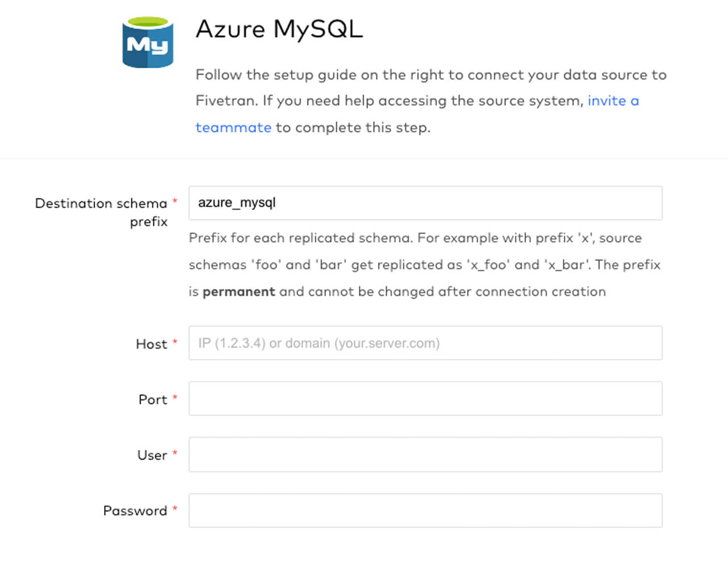
Task: Click the Azure MySQL page heading
Action: pos(279,29)
